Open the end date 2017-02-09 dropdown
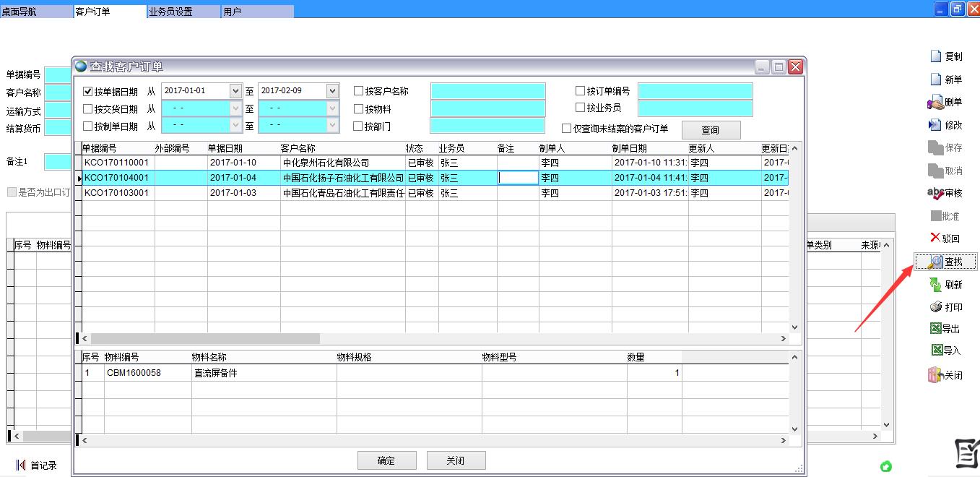The image size is (980, 477). 332,91
